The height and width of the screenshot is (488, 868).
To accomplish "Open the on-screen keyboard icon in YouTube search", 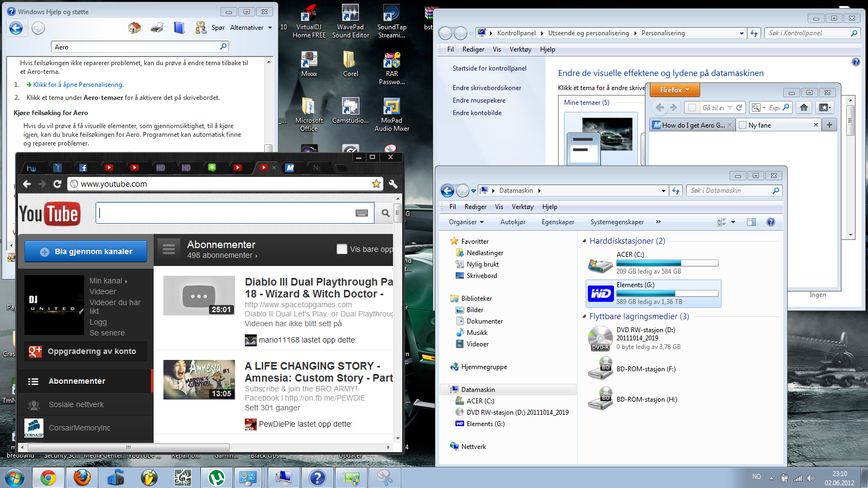I will point(362,213).
